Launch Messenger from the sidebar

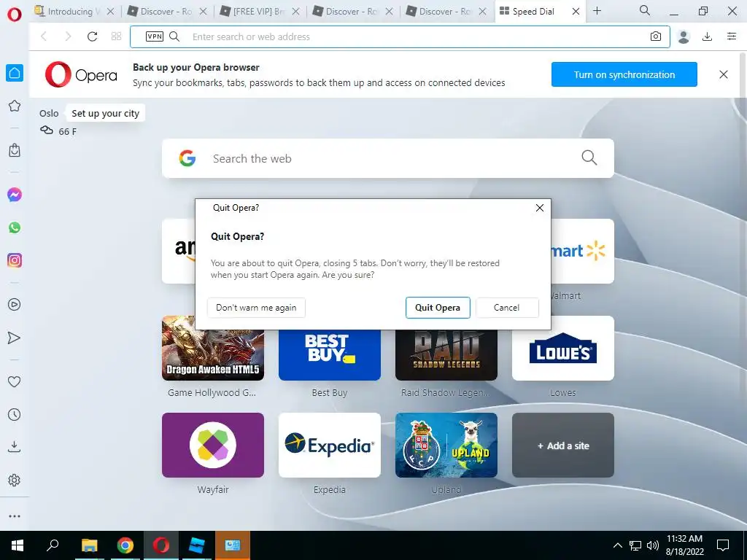[x=15, y=195]
